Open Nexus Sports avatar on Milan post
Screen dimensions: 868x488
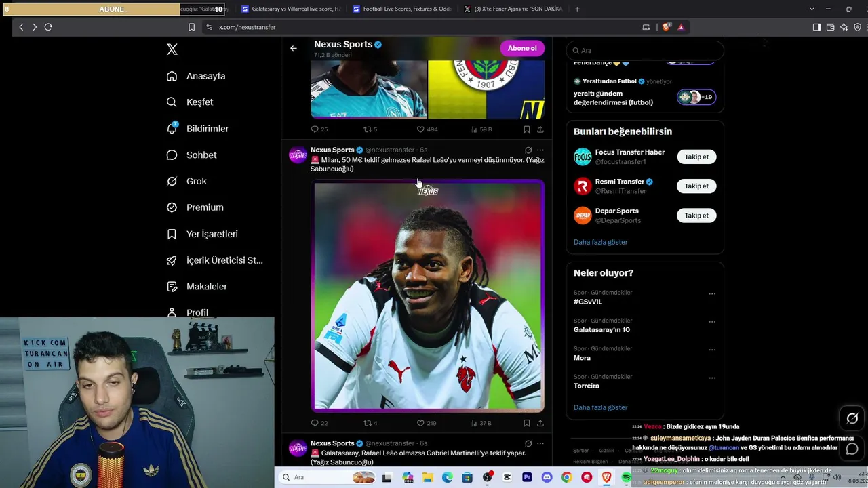pyautogui.click(x=298, y=156)
